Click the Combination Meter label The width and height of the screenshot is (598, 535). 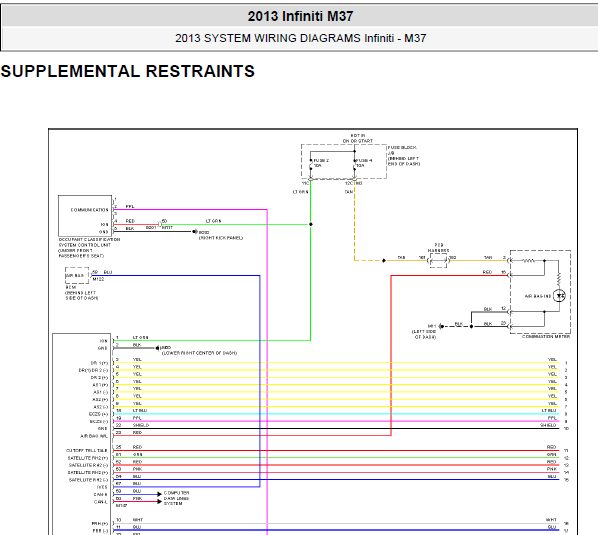coord(546,337)
